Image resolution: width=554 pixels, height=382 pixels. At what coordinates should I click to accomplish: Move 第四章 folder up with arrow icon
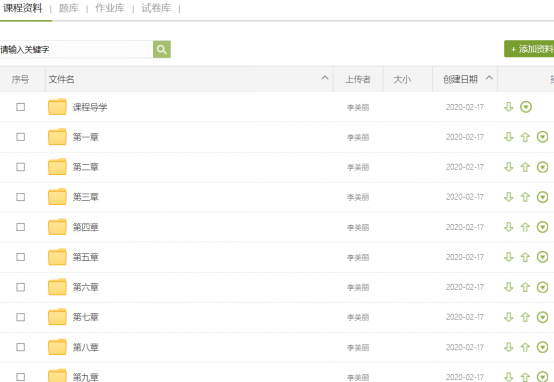525,227
